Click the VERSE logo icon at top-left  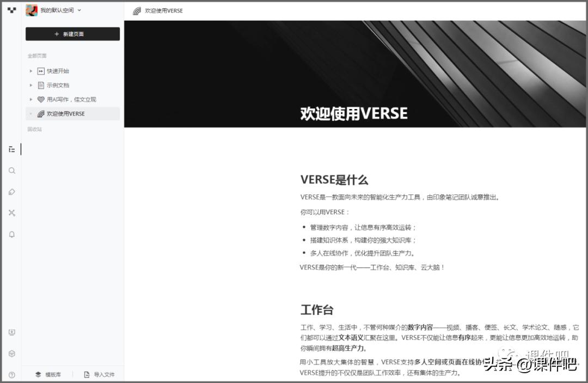pyautogui.click(x=12, y=10)
